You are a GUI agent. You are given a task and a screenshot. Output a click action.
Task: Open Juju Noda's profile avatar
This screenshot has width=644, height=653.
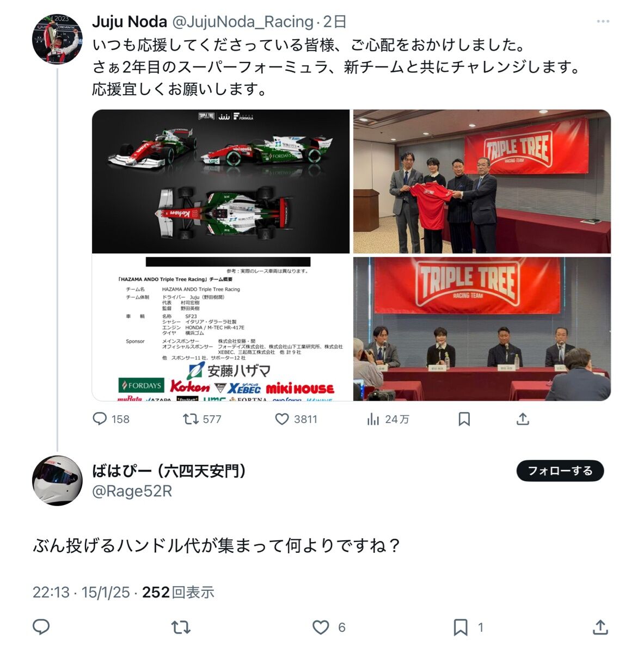point(57,39)
